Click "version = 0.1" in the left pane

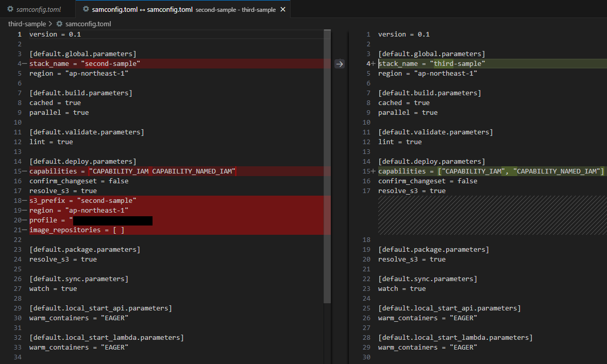click(x=55, y=34)
